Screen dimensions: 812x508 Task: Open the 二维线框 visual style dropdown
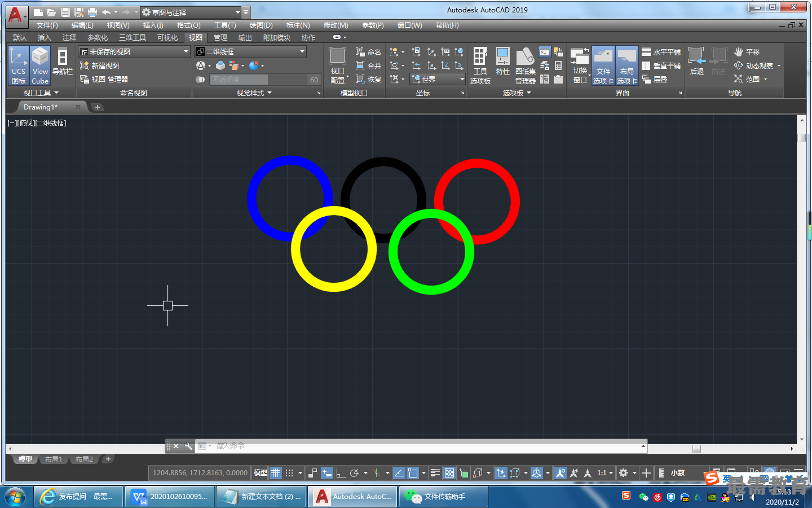[250, 51]
